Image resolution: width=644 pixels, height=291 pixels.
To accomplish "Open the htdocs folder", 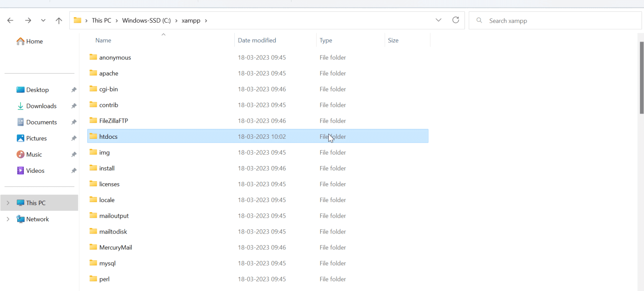I will click(108, 136).
